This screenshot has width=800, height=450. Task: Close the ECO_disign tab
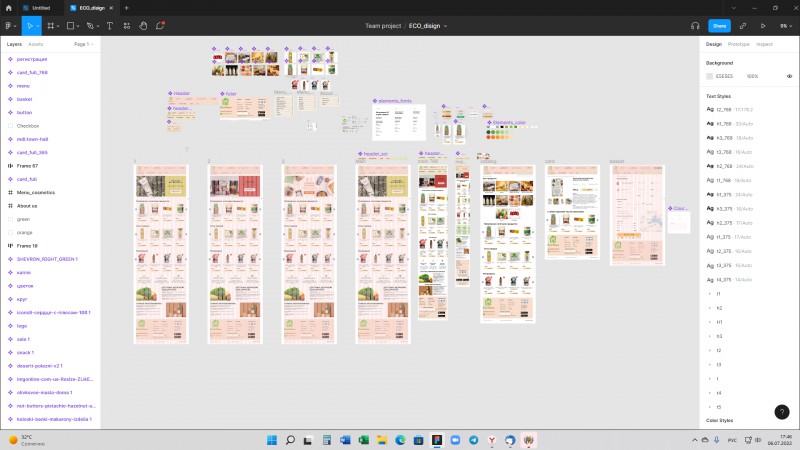click(111, 8)
